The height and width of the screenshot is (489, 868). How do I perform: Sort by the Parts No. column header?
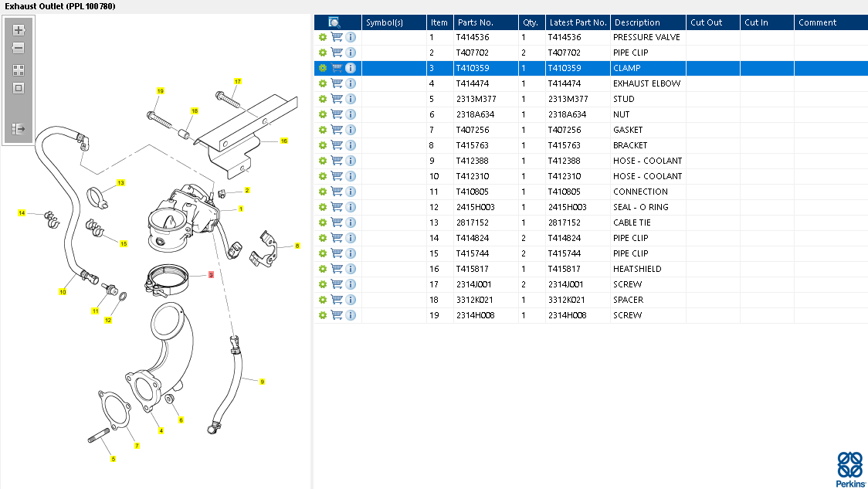pos(486,22)
